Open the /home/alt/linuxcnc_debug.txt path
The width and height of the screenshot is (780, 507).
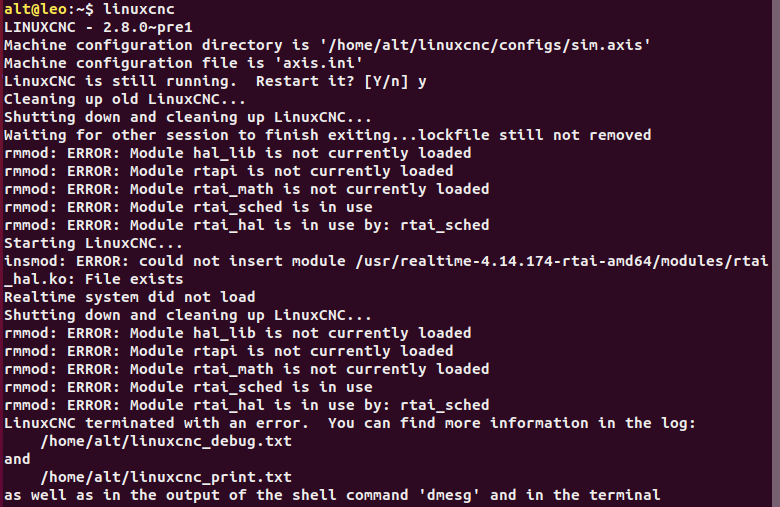pyautogui.click(x=166, y=441)
